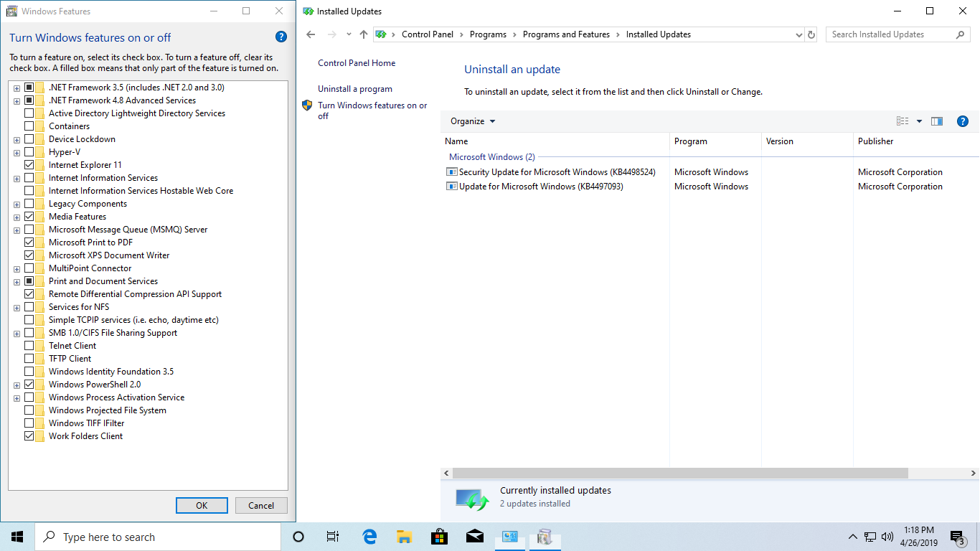Open the address bar history dropdown

pyautogui.click(x=799, y=34)
